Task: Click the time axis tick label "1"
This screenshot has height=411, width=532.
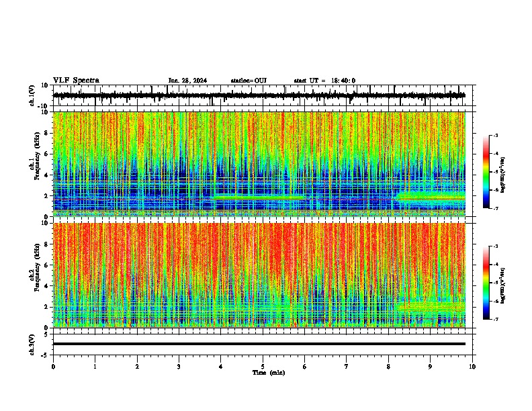Action: [95, 367]
